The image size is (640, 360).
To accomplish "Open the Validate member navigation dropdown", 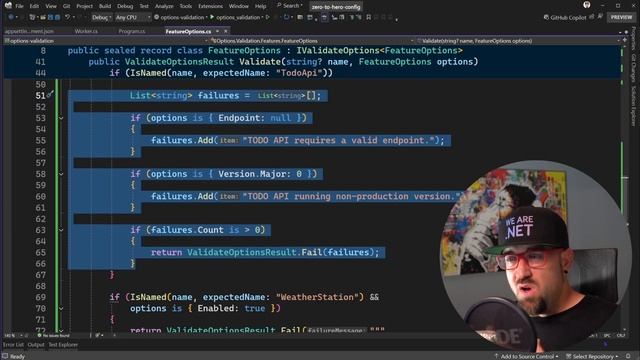I will point(518,41).
